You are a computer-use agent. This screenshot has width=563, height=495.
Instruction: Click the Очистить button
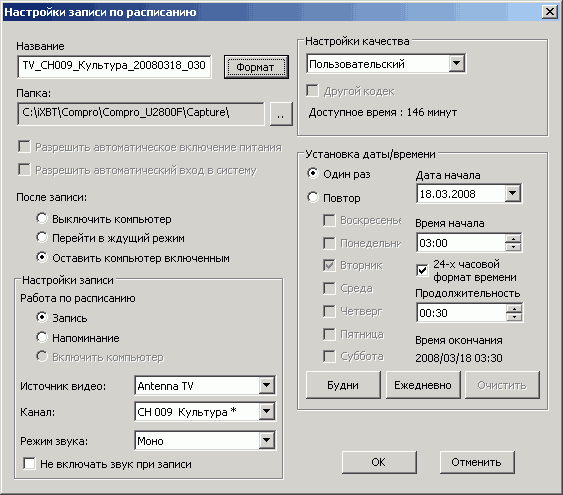(x=502, y=385)
